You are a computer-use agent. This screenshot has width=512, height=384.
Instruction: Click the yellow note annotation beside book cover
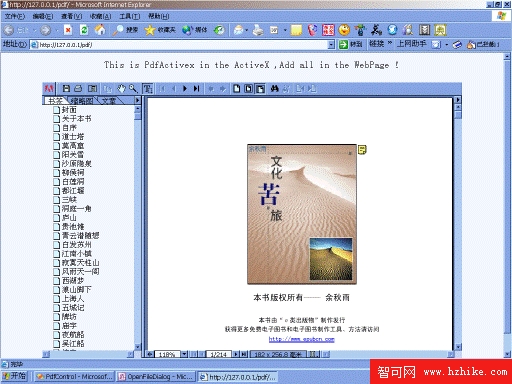(362, 150)
